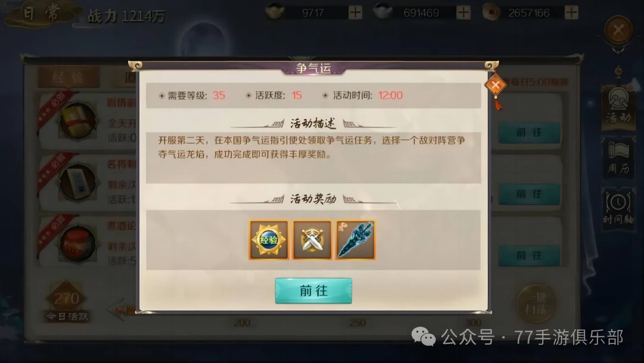Add silver ingots with plus icon
The image size is (644, 363).
click(x=463, y=13)
